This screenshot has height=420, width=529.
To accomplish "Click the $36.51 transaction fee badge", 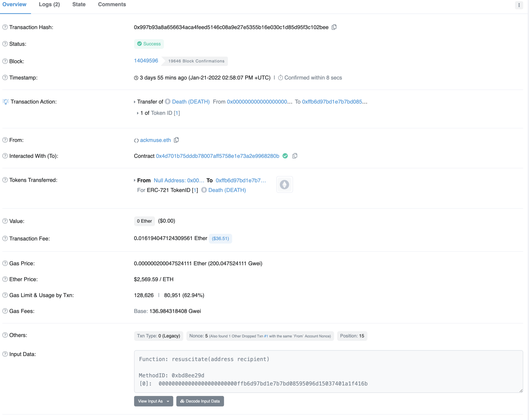I will coord(220,239).
